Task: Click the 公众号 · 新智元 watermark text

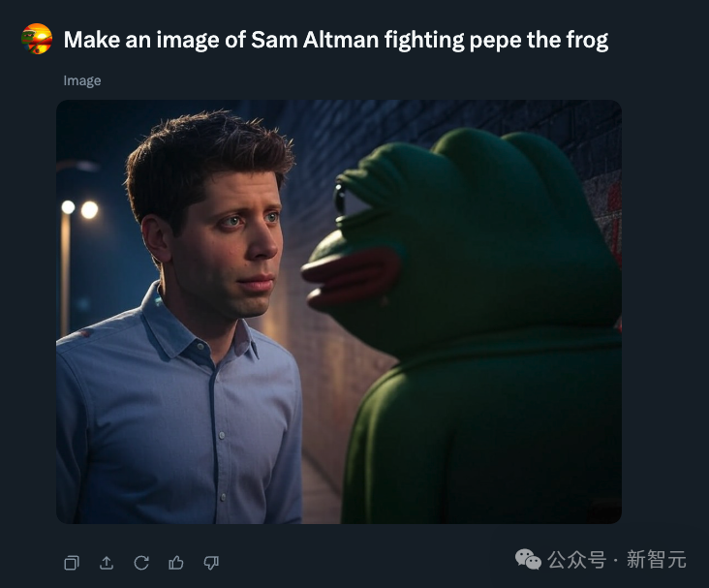Action: (x=617, y=560)
